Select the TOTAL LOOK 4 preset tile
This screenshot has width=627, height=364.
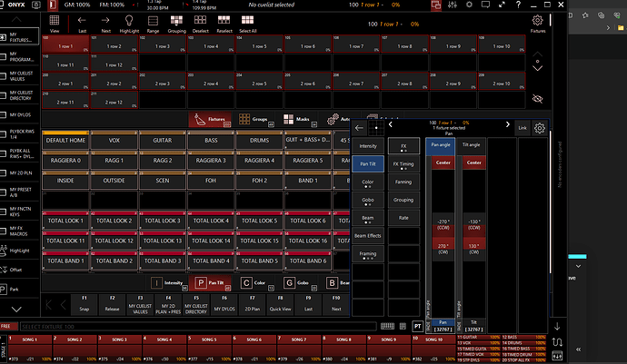coord(211,220)
